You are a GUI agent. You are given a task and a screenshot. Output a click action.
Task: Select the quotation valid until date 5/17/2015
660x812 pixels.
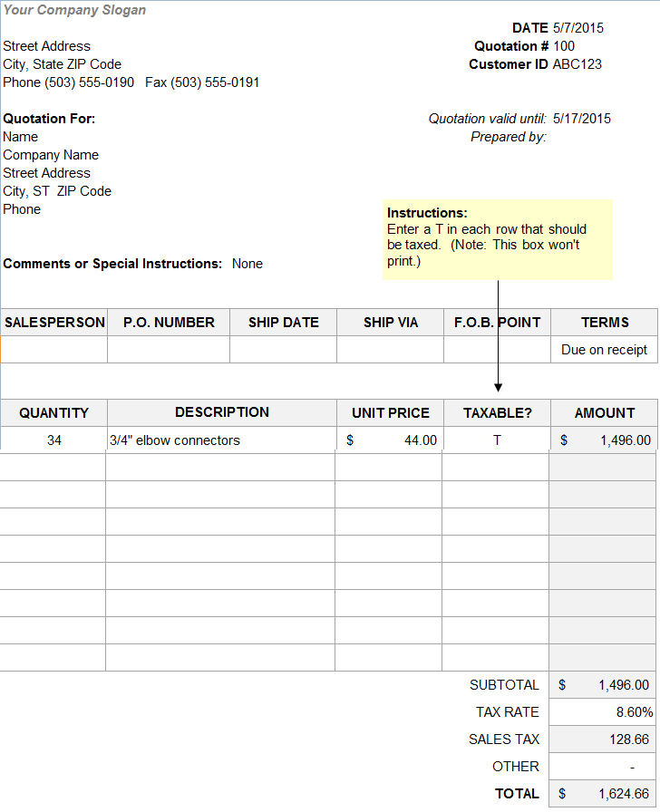581,119
